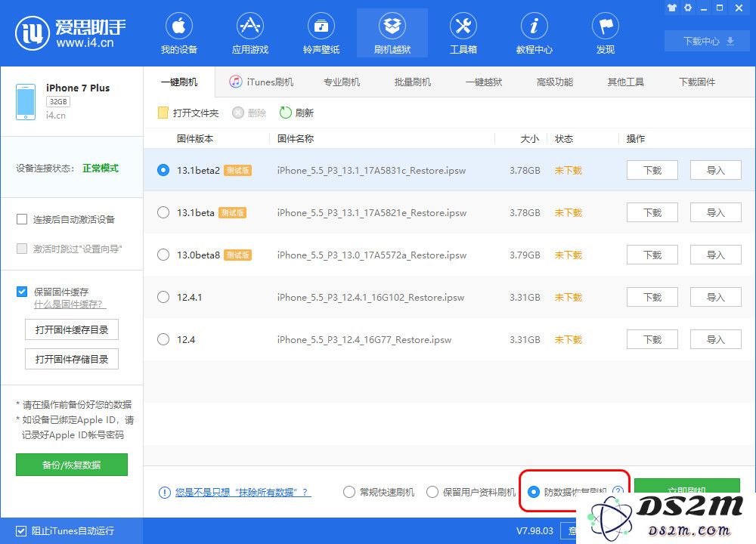Enable 连接后自动激活设备 checkbox

click(x=22, y=220)
